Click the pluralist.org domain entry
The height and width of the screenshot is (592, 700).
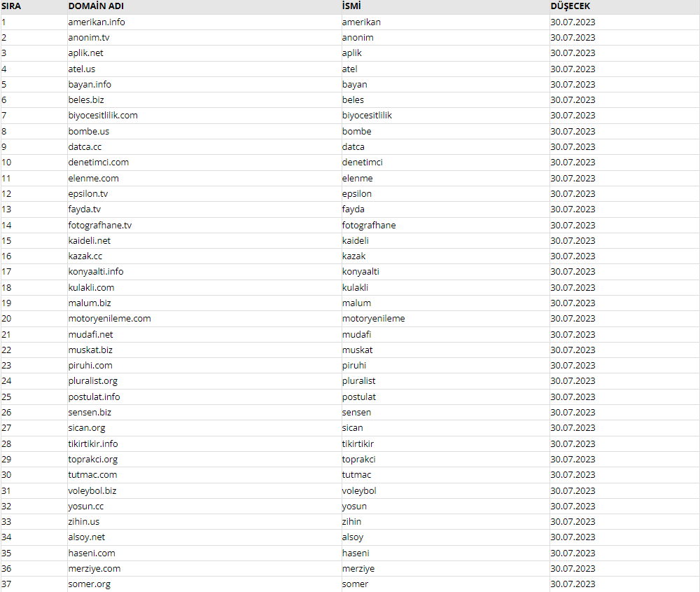coord(93,380)
